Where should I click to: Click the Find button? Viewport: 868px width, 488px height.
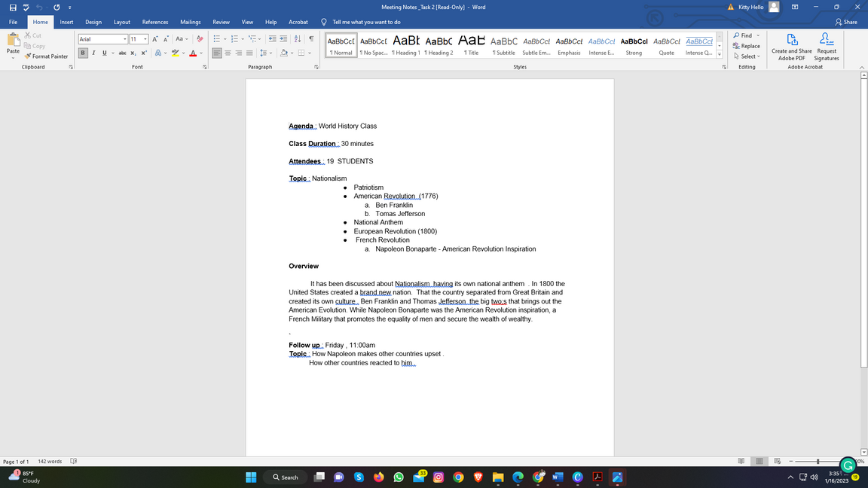[743, 35]
